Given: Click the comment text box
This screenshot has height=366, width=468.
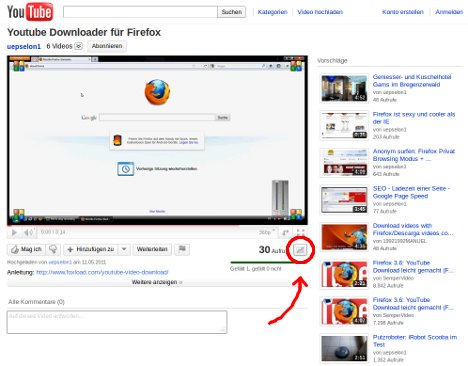Looking at the screenshot, I should (117, 322).
